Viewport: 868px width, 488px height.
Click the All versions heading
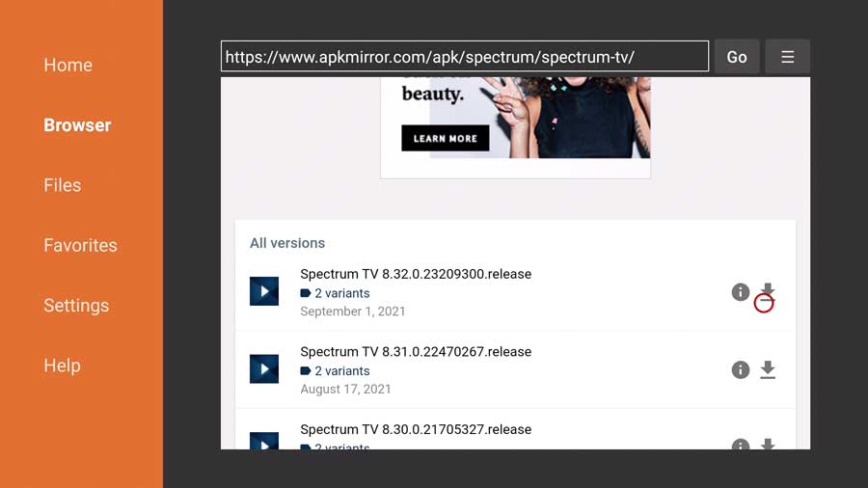tap(287, 243)
